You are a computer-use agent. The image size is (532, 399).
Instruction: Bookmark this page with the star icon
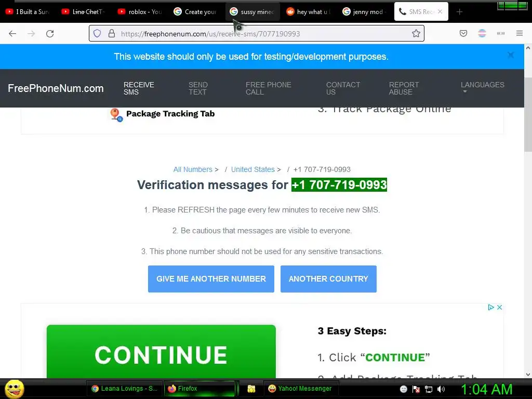point(416,33)
